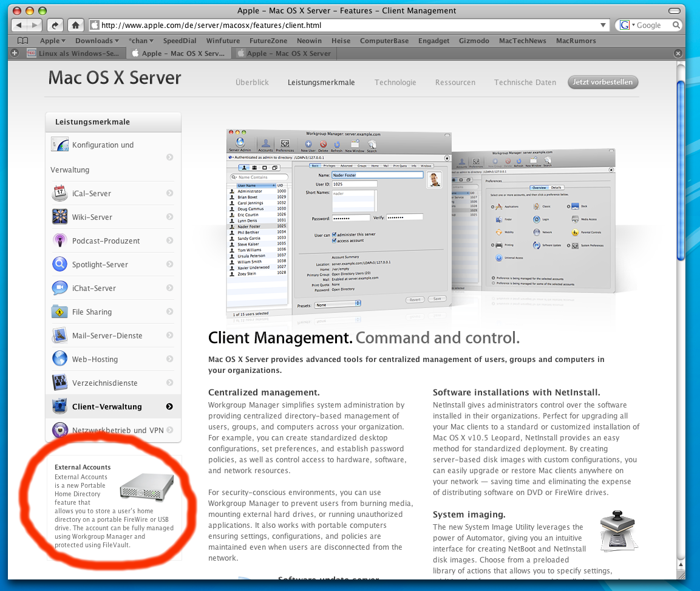Click the Client-Verwaltung icon

(60, 406)
